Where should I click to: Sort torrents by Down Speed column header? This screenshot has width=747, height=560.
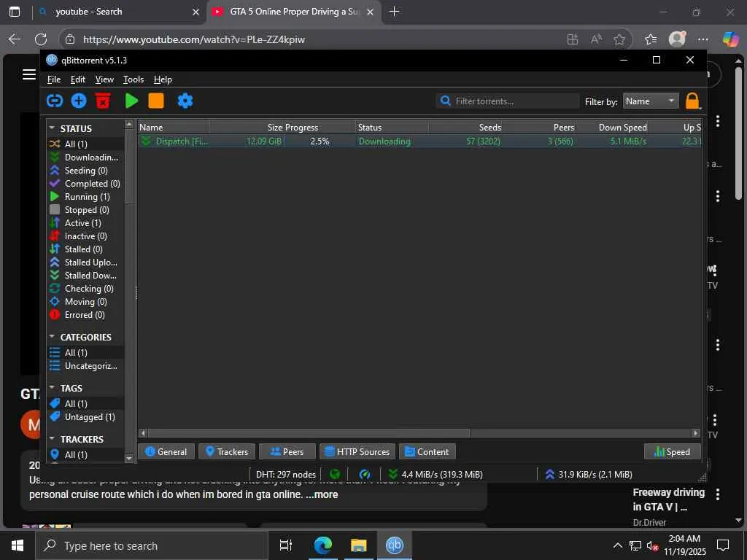click(x=612, y=127)
